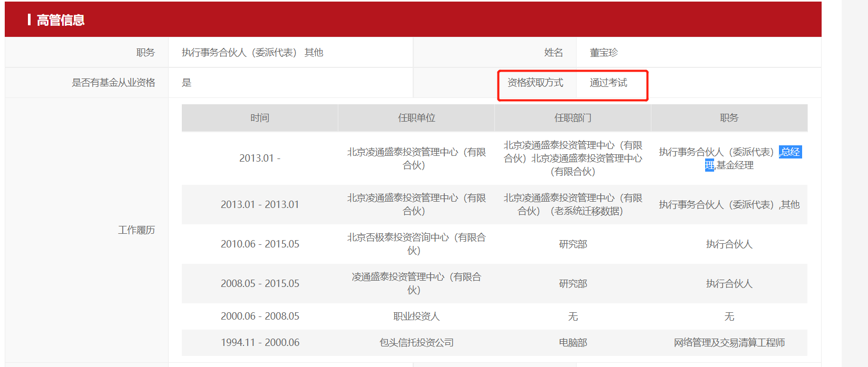Click the 高管信息 section heading
868x367 pixels.
pyautogui.click(x=61, y=20)
